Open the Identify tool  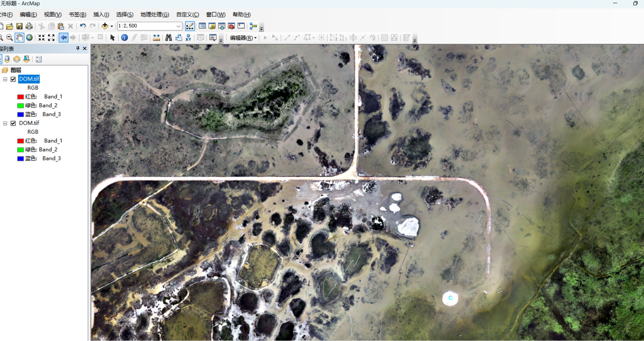(x=124, y=37)
